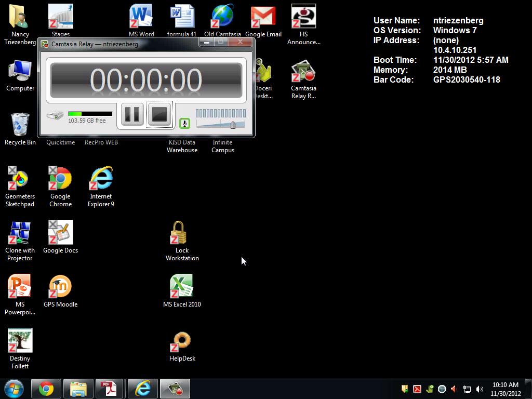532x399 pixels.
Task: Open Google Email desktop shortcut
Action: click(263, 20)
